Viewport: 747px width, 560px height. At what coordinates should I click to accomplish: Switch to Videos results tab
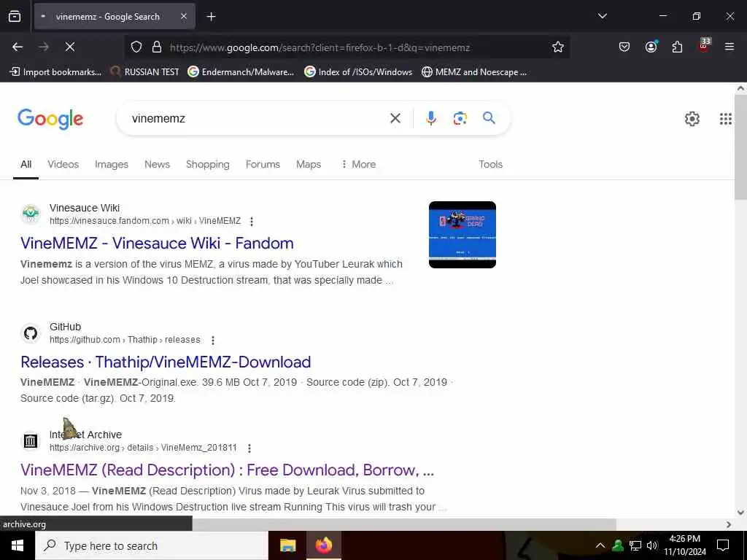click(63, 164)
